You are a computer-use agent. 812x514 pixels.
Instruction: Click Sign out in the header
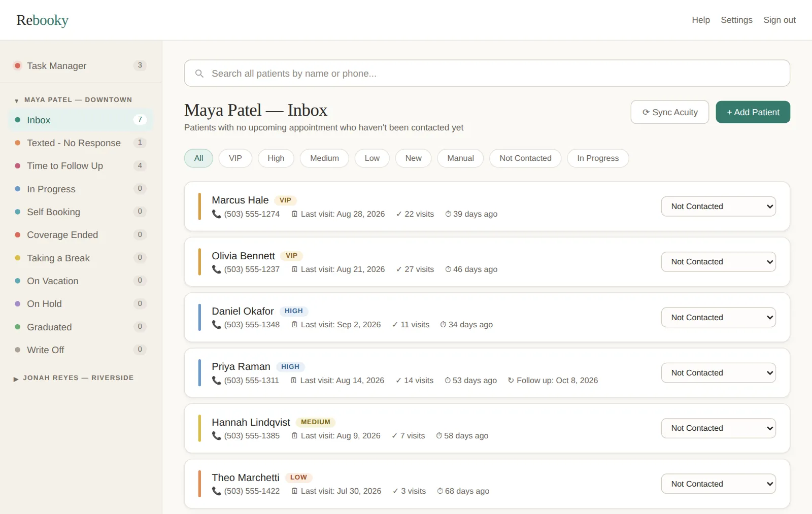pyautogui.click(x=780, y=20)
